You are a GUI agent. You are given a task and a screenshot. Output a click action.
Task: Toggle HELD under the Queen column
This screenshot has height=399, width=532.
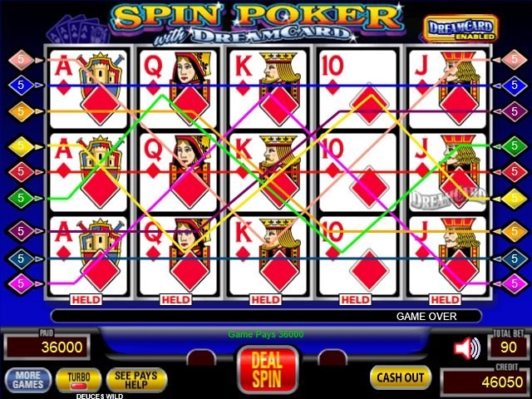(x=175, y=299)
